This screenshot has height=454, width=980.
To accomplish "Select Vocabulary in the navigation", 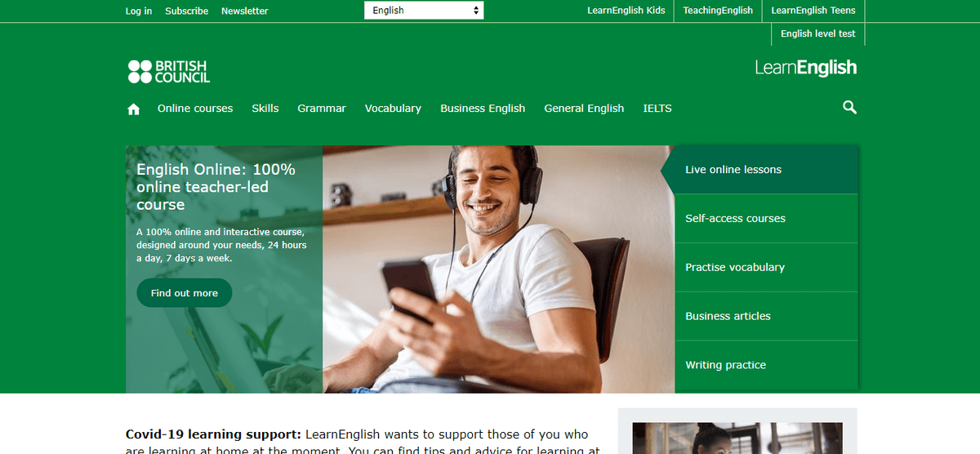I will [393, 108].
